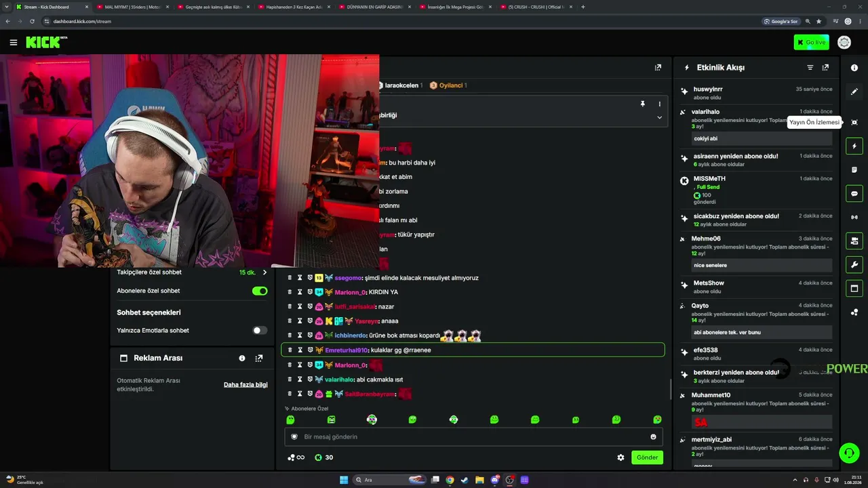This screenshot has height=488, width=868.
Task: Open a new browser tab
Action: tap(583, 7)
